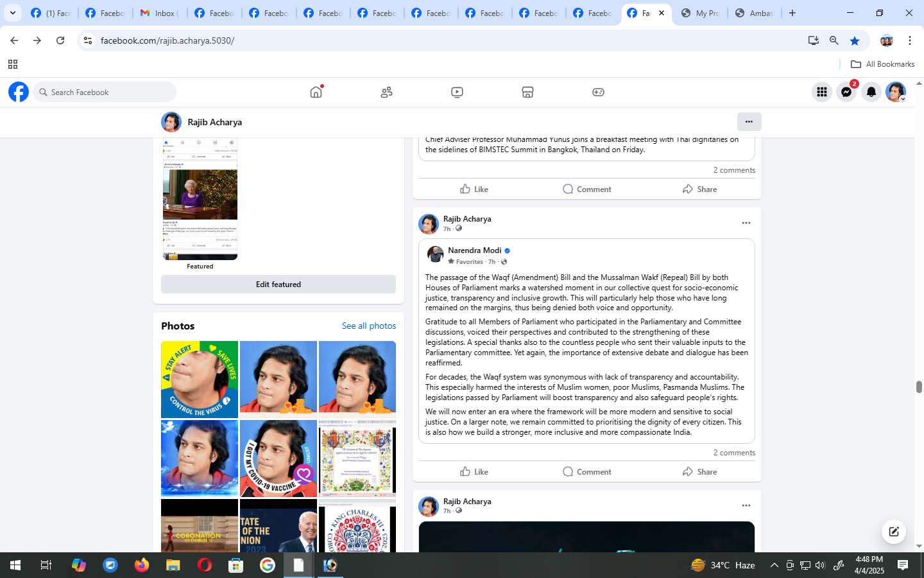The height and width of the screenshot is (578, 924).
Task: Click the Edit featured button
Action: point(278,285)
